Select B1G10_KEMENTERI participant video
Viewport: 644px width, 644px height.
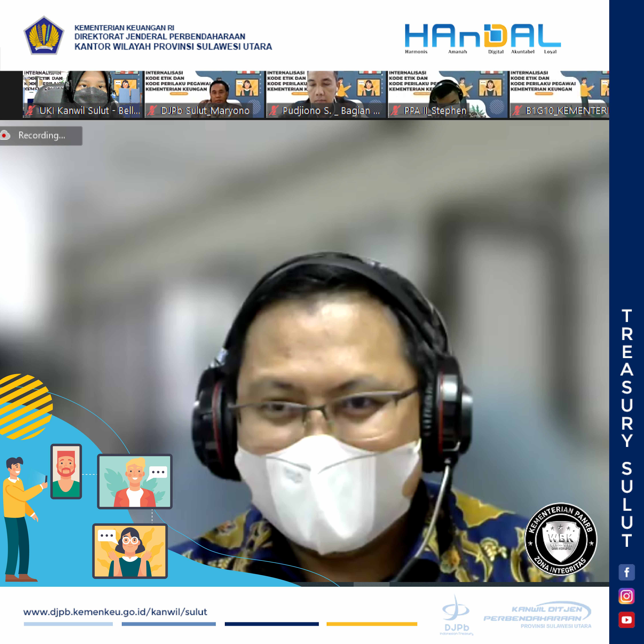[559, 94]
